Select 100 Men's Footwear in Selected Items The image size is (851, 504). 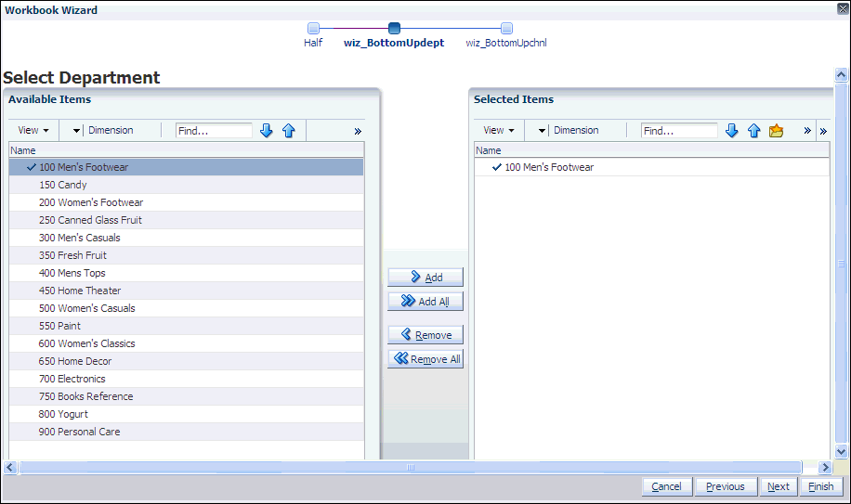pyautogui.click(x=652, y=167)
